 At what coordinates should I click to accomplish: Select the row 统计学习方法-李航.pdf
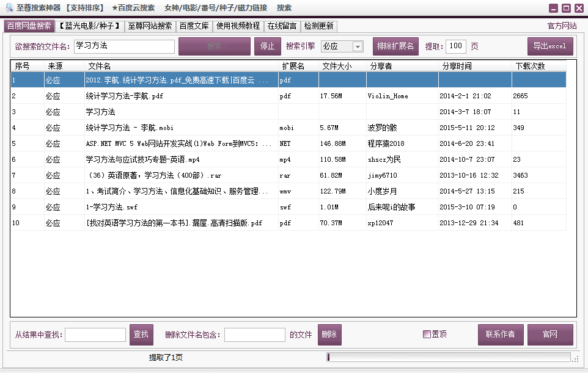[x=288, y=96]
